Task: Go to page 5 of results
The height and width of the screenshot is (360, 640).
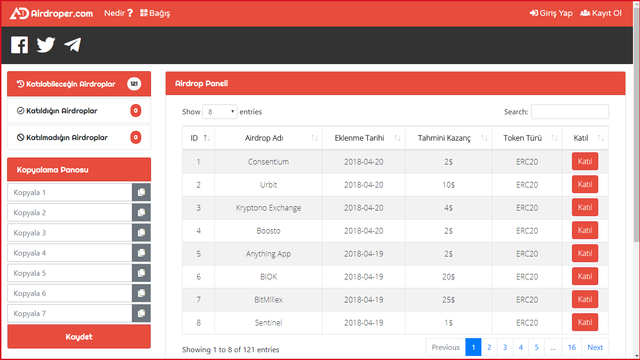Action: 537,347
